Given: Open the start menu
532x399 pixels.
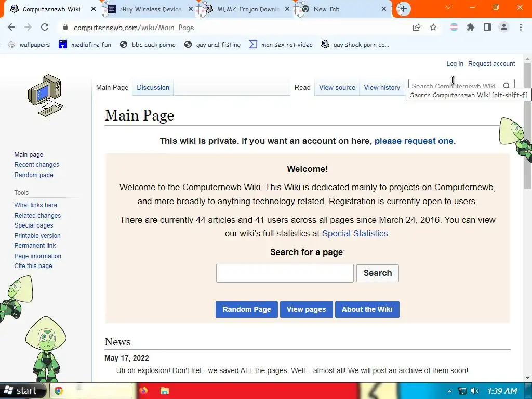Looking at the screenshot, I should 22,391.
